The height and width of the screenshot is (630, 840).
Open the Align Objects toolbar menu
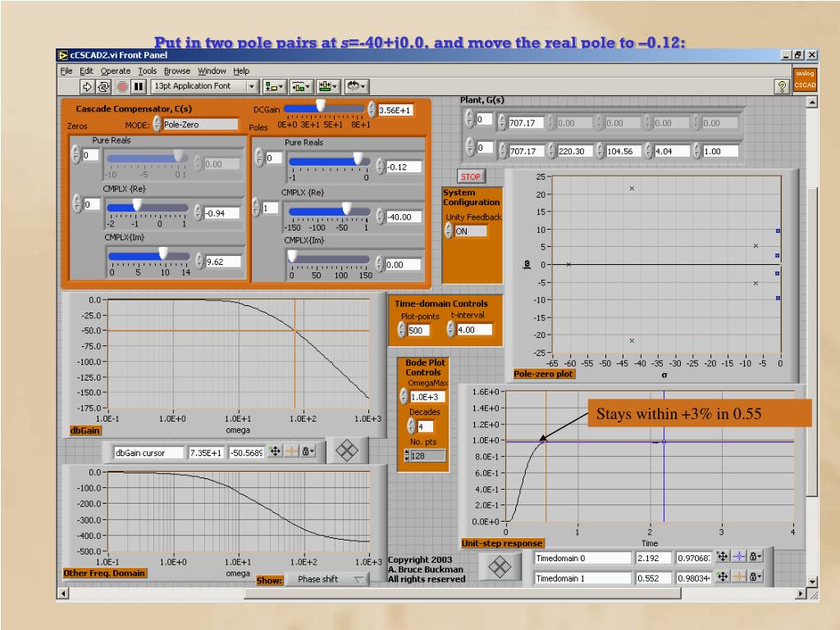(274, 86)
